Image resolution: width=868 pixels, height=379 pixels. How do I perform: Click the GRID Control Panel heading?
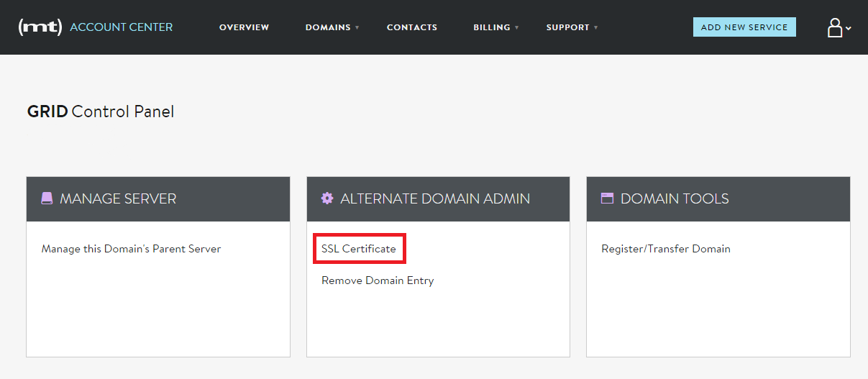point(101,111)
